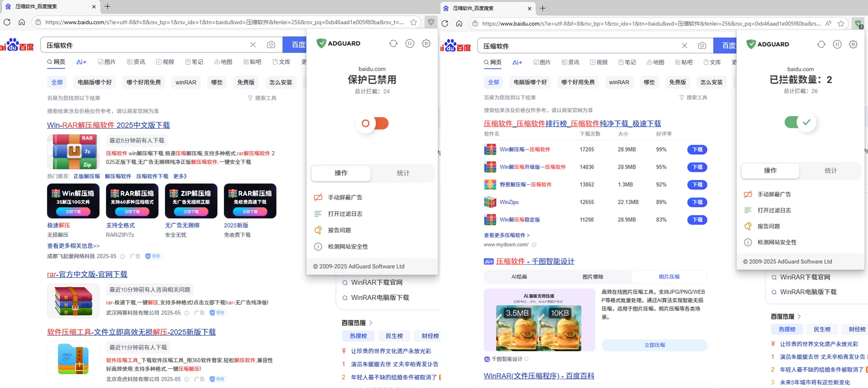Open settings gear in left AdGuard popup
868x388 pixels.
point(426,43)
